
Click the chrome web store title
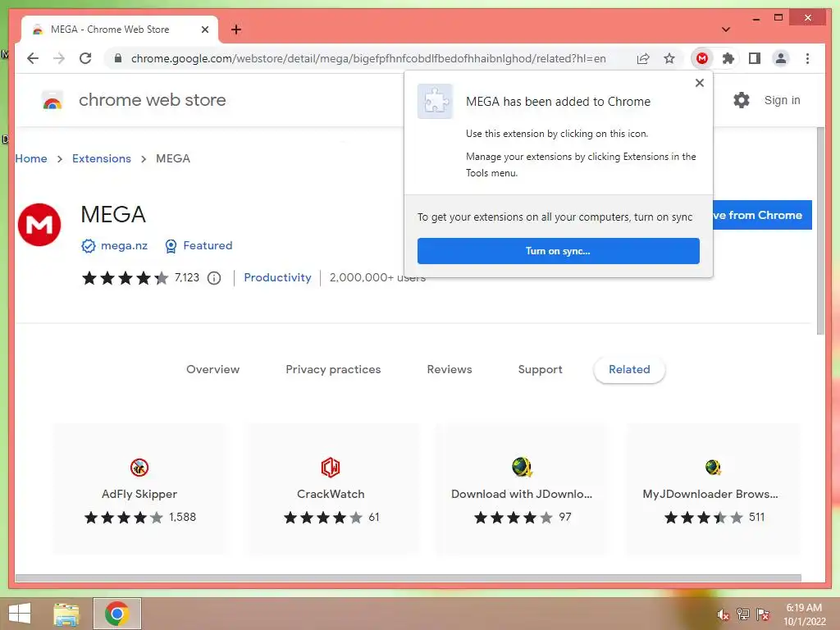tap(152, 100)
